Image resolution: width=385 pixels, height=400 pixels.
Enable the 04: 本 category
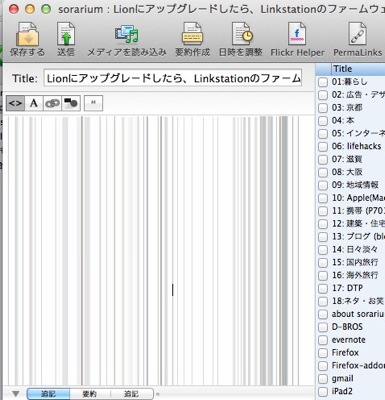click(323, 121)
